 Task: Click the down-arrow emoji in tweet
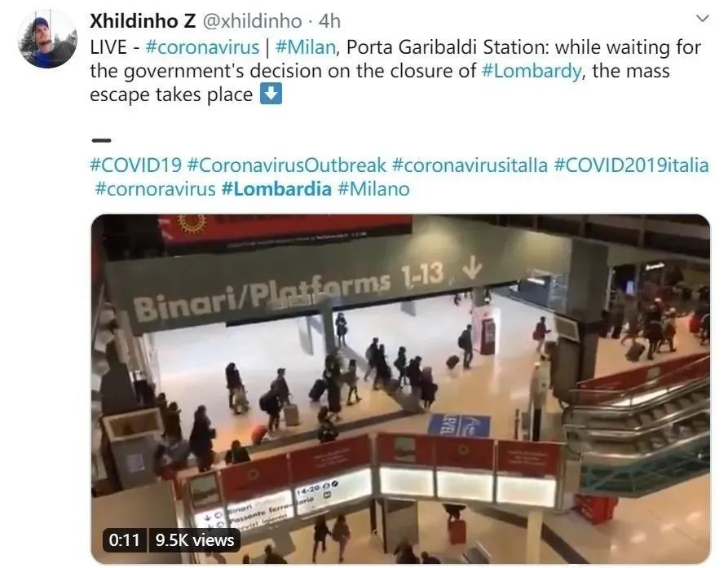tap(271, 95)
